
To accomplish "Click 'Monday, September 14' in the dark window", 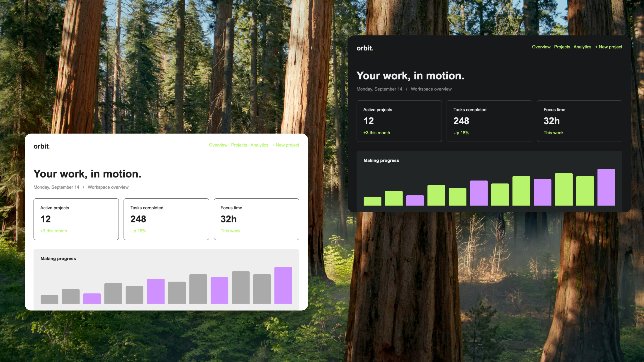I will pos(379,89).
